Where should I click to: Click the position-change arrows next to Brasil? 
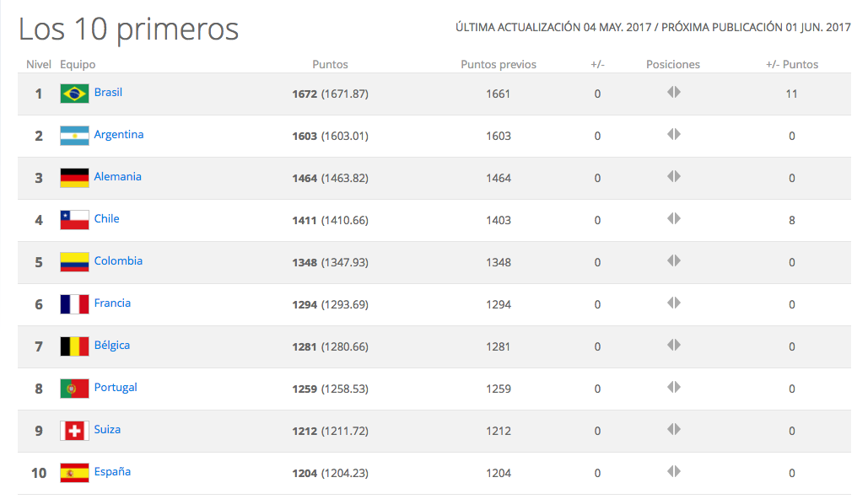click(x=673, y=92)
